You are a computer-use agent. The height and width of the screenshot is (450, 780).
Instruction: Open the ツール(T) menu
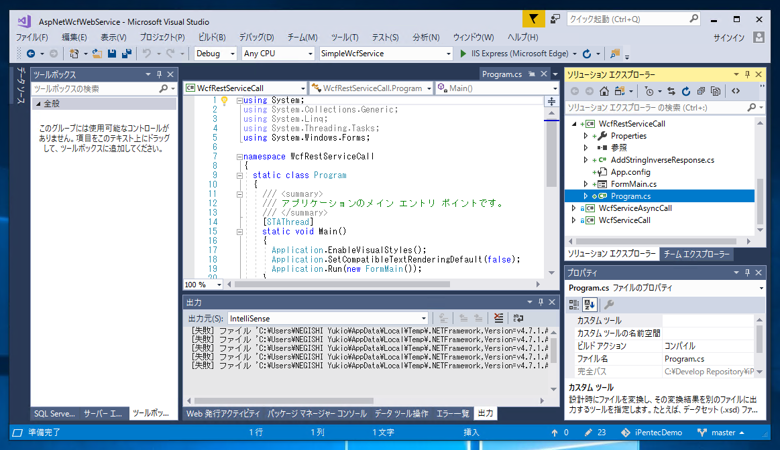[344, 37]
